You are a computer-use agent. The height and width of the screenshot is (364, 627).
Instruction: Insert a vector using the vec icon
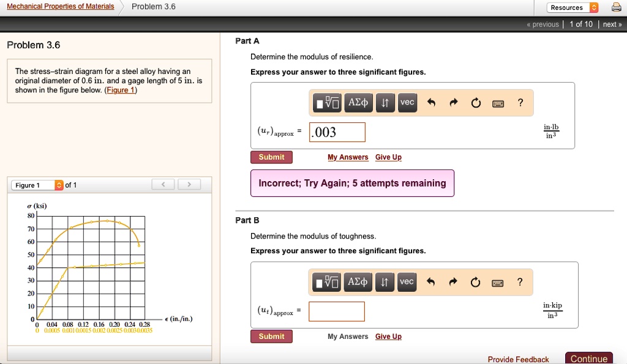pyautogui.click(x=407, y=103)
